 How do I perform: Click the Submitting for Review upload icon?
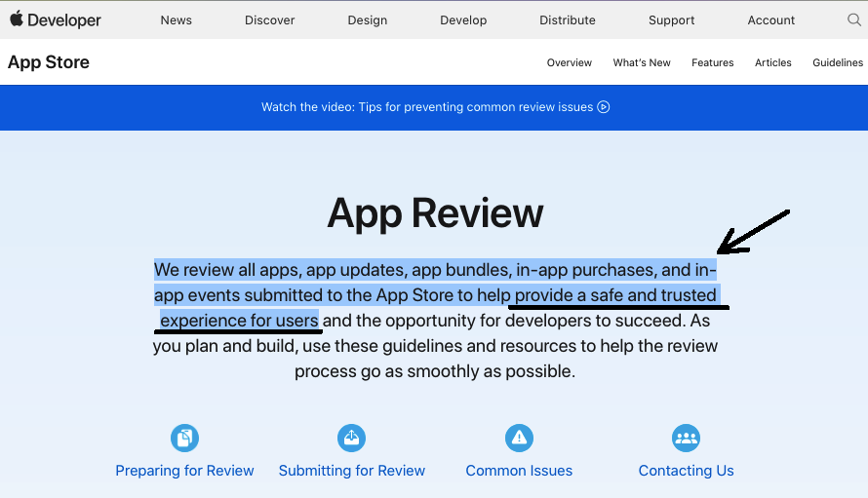tap(351, 439)
